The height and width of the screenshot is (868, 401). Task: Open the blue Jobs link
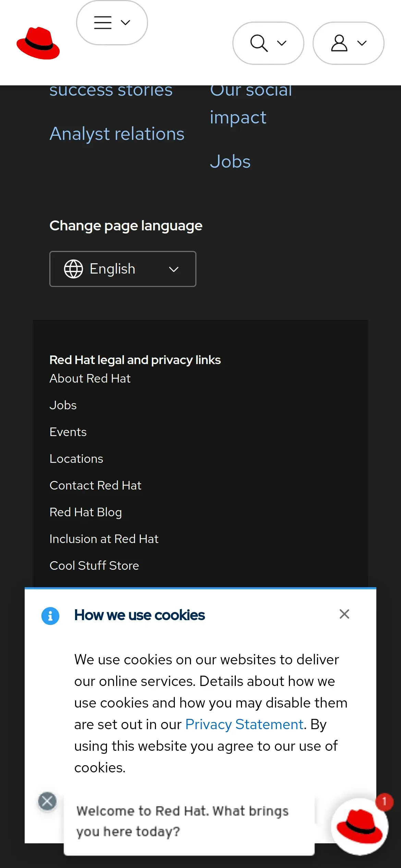coord(230,161)
